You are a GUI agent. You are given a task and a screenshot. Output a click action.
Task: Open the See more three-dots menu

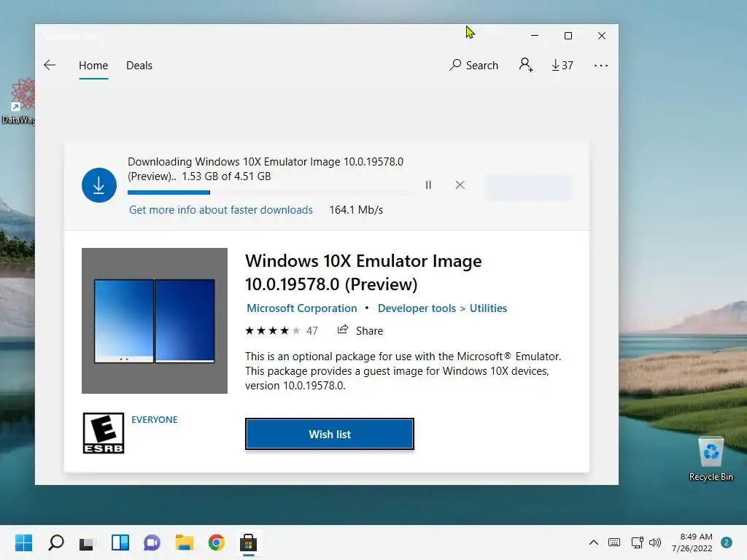coord(601,66)
